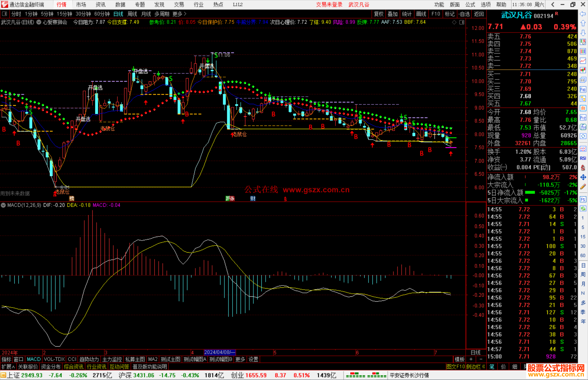Image resolution: width=588 pixels, height=380 pixels.
Task: Open the F10 info sidebar icon
Action: click(583, 89)
